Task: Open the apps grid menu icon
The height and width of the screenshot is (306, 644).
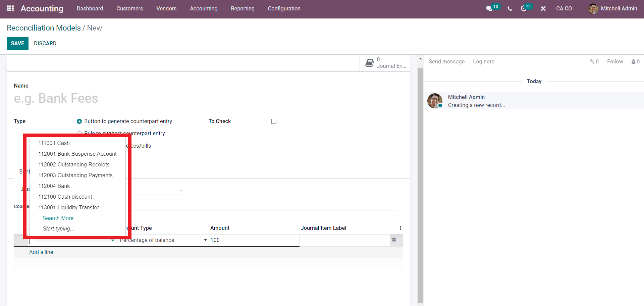Action: tap(10, 8)
